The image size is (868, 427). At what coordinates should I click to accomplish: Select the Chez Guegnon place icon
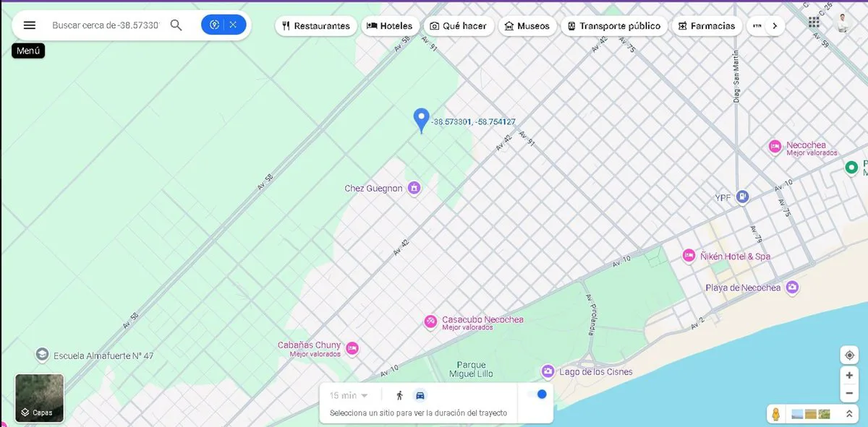(414, 189)
